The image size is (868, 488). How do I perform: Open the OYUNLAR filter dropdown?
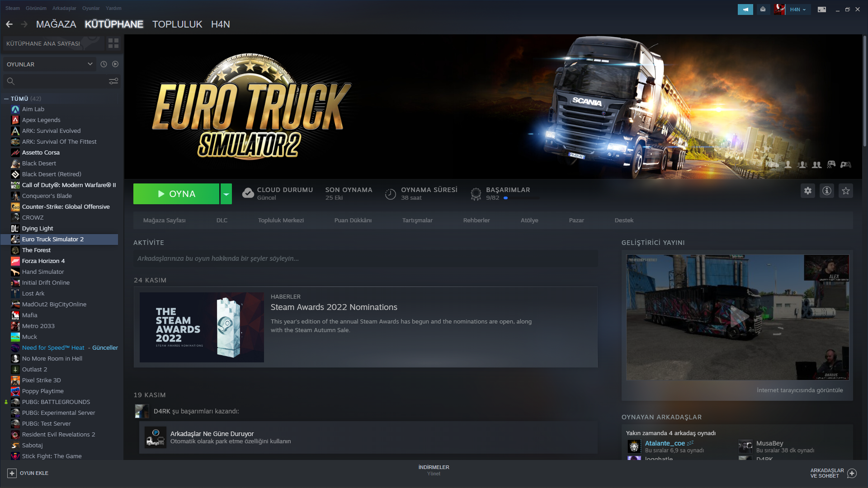(x=49, y=64)
